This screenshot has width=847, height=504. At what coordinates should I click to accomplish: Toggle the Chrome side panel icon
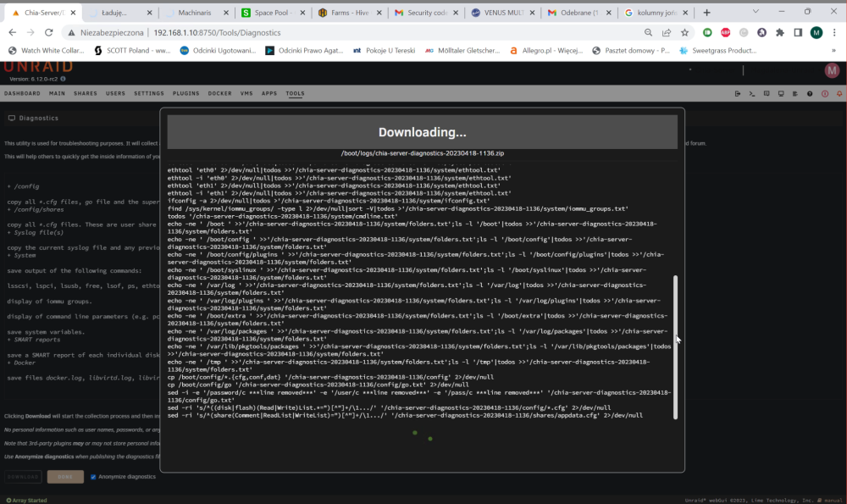pyautogui.click(x=798, y=32)
